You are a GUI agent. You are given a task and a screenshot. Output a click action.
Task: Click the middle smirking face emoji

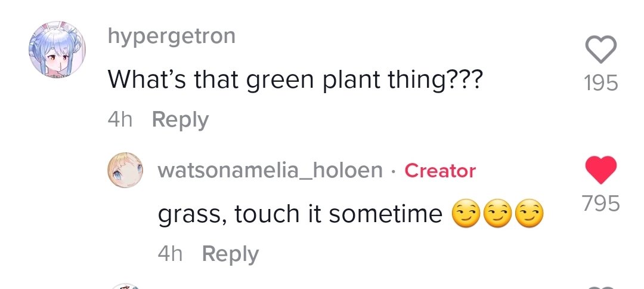pos(499,214)
